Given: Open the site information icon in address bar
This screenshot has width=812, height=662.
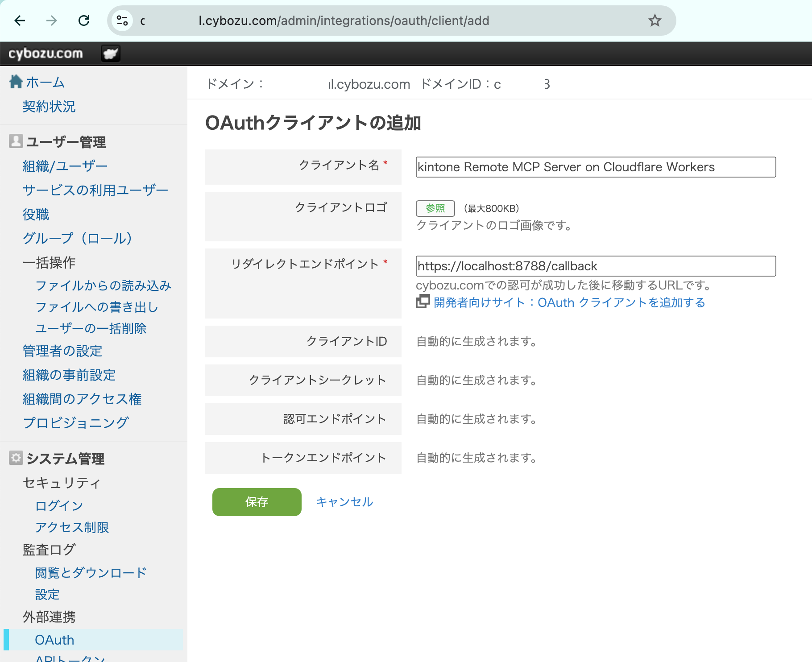Looking at the screenshot, I should tap(122, 20).
